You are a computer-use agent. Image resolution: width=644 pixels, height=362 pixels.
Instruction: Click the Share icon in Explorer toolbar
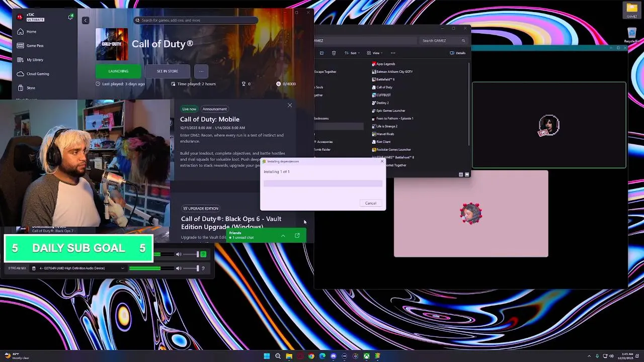pyautogui.click(x=321, y=53)
